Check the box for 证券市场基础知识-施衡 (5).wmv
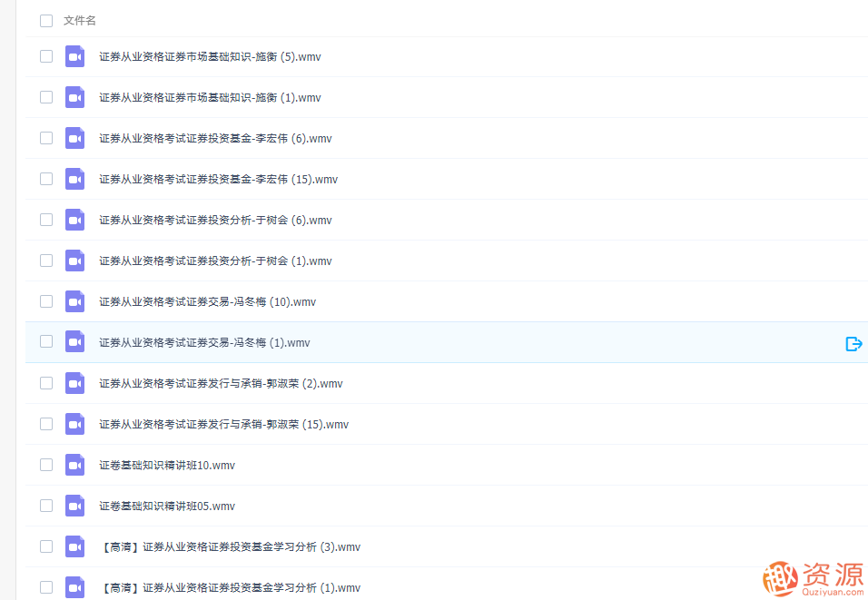Viewport: 868px width, 600px height. tap(46, 56)
